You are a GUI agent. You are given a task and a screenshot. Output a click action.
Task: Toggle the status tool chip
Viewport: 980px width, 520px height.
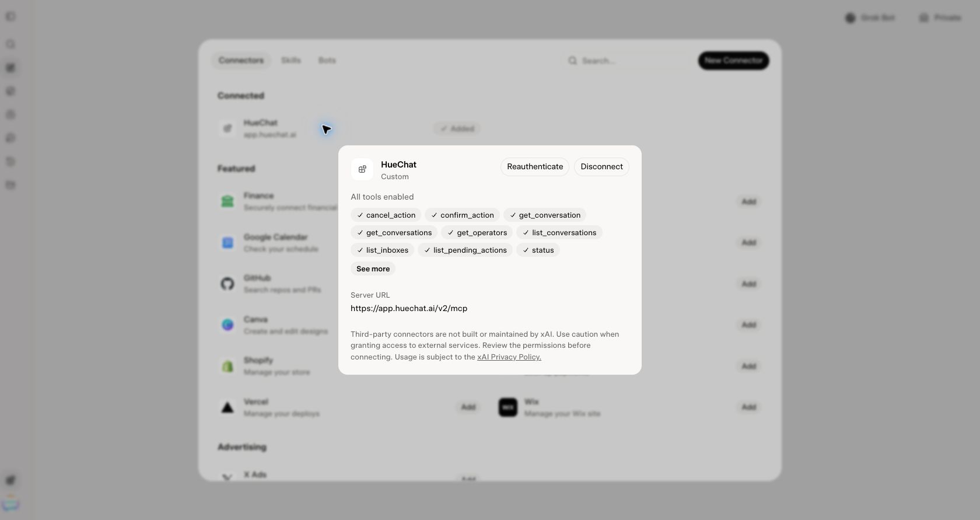click(538, 250)
